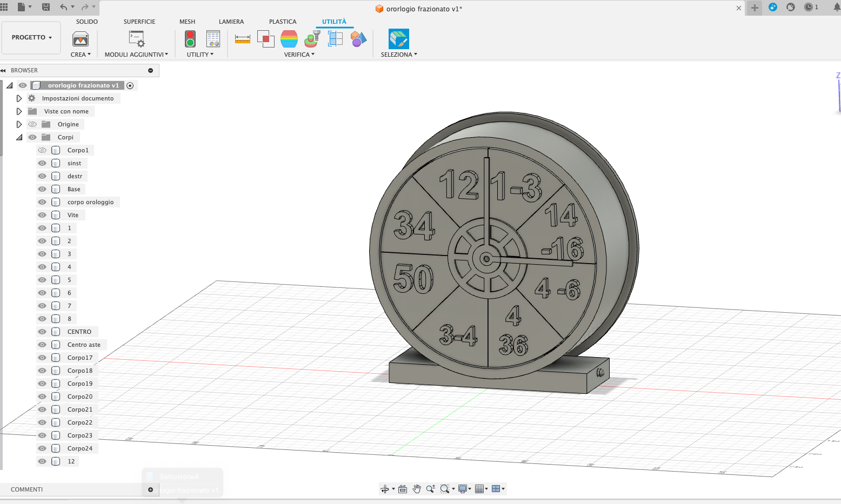Select the Pan hand tool
The width and height of the screenshot is (841, 504).
click(417, 489)
